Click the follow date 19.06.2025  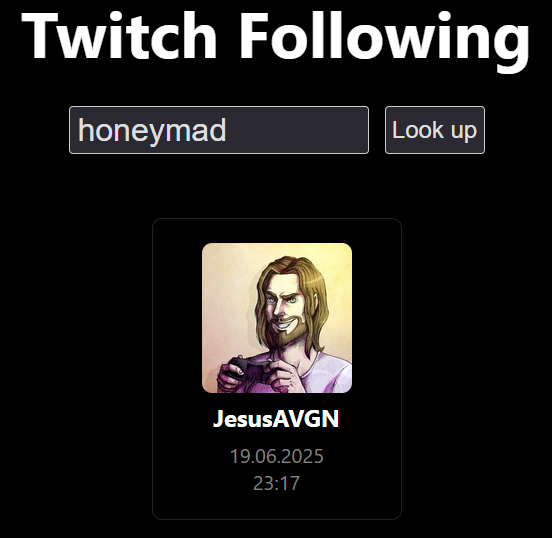(x=276, y=456)
